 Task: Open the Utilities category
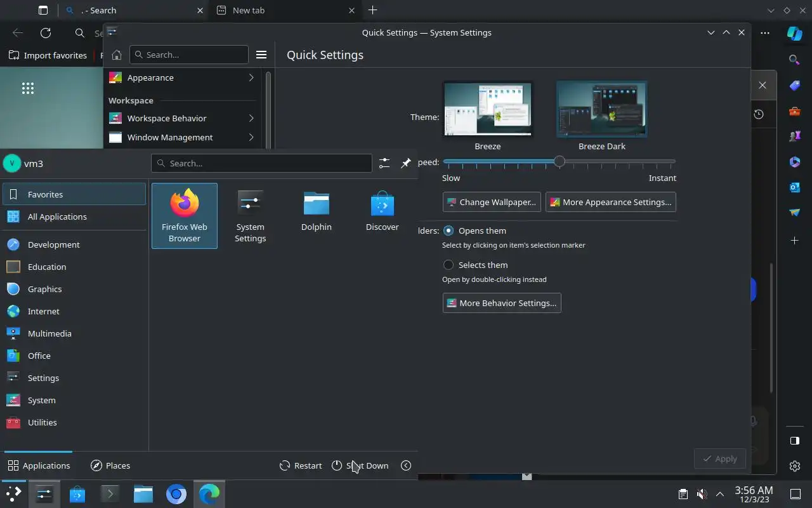point(74,422)
